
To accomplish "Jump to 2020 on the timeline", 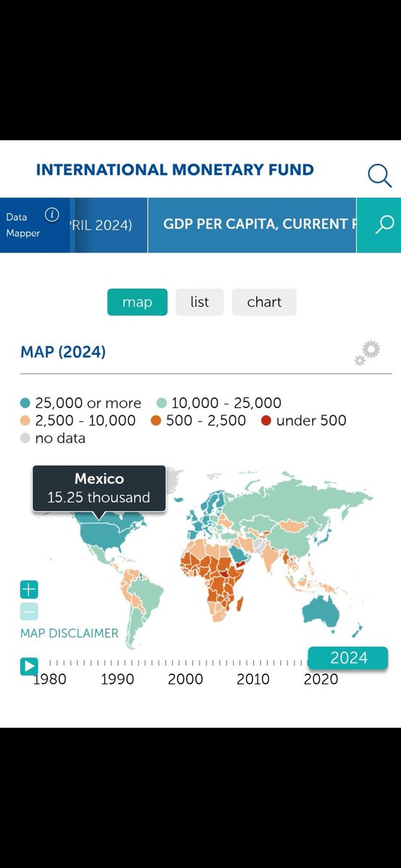I will tap(321, 679).
